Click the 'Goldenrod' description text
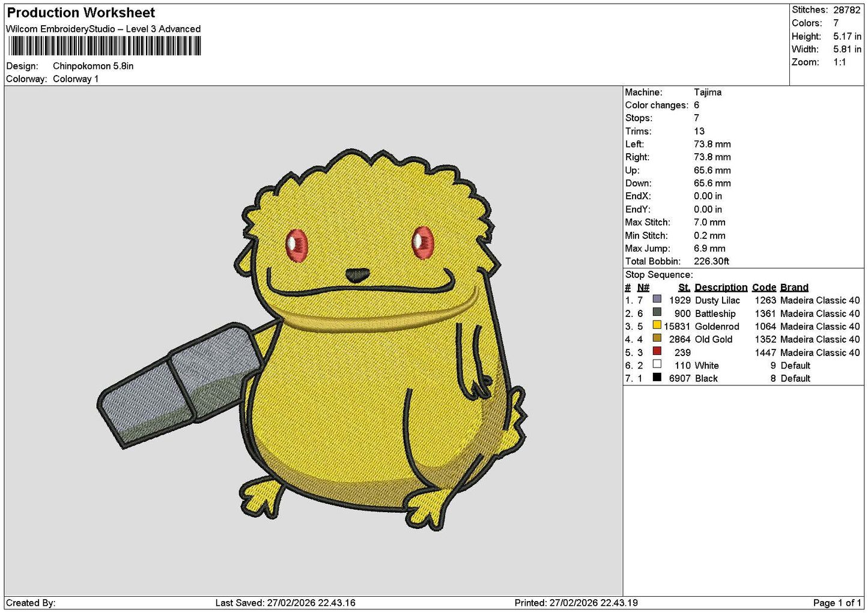 tap(717, 327)
